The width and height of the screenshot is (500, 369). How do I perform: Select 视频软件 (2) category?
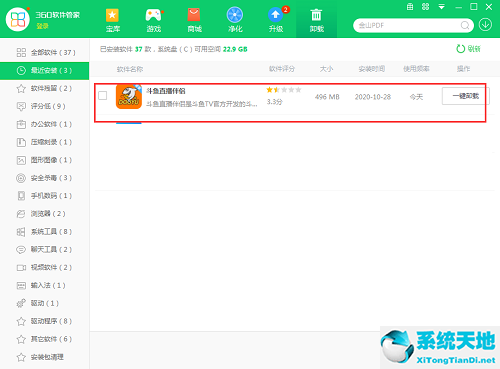click(45, 267)
